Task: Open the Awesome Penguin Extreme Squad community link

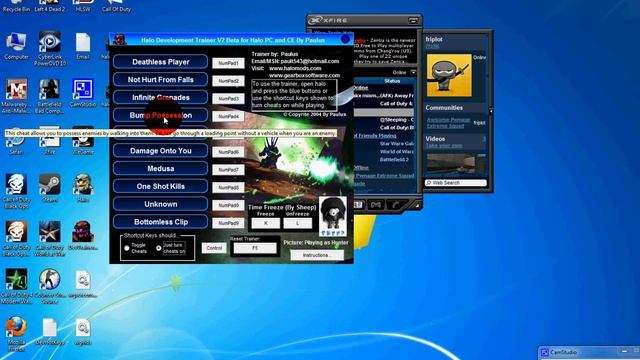Action: coord(448,123)
